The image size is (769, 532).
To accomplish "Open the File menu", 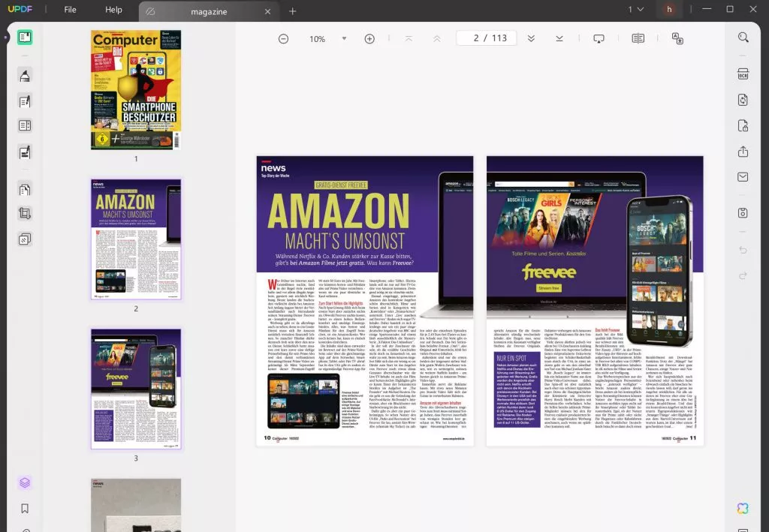I will [x=70, y=10].
